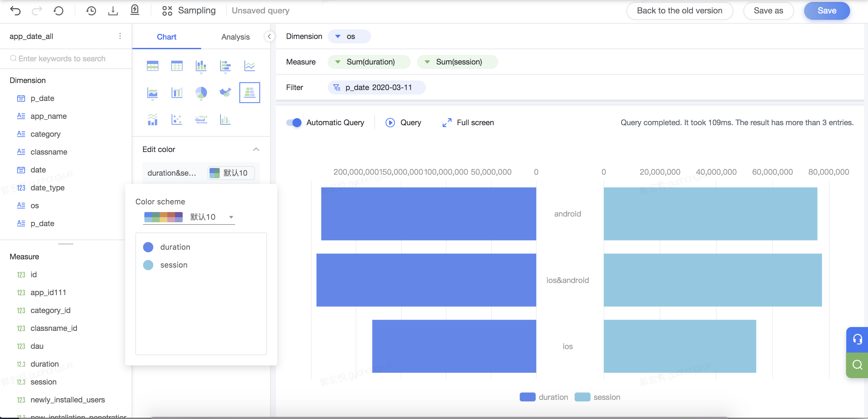The height and width of the screenshot is (419, 868).
Task: Click the Save as button
Action: 768,11
